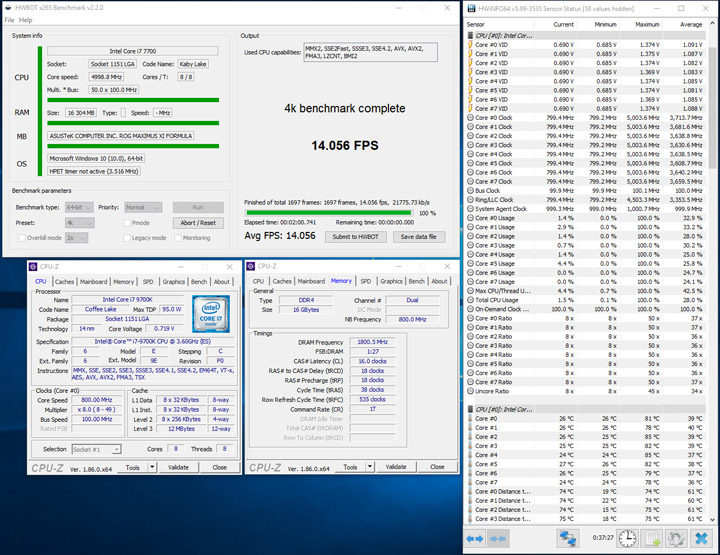Open the Benchmark type dropdown
Image resolution: width=720 pixels, height=555 pixels.
click(78, 207)
